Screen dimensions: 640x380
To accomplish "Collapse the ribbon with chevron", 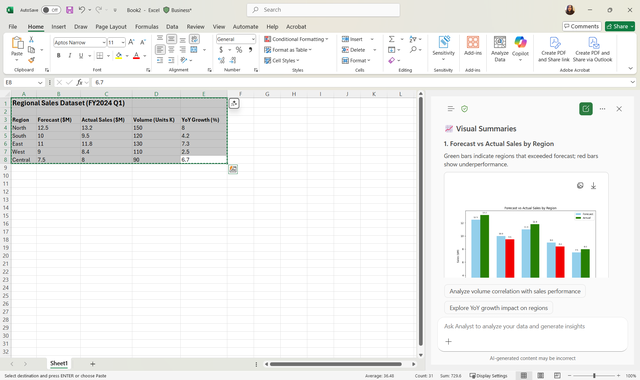I will (631, 69).
